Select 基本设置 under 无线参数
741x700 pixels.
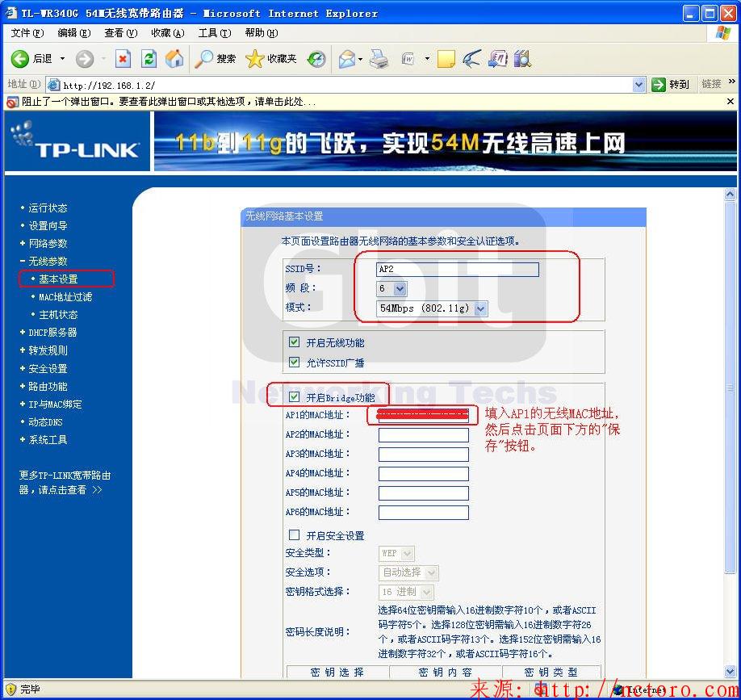tap(58, 279)
